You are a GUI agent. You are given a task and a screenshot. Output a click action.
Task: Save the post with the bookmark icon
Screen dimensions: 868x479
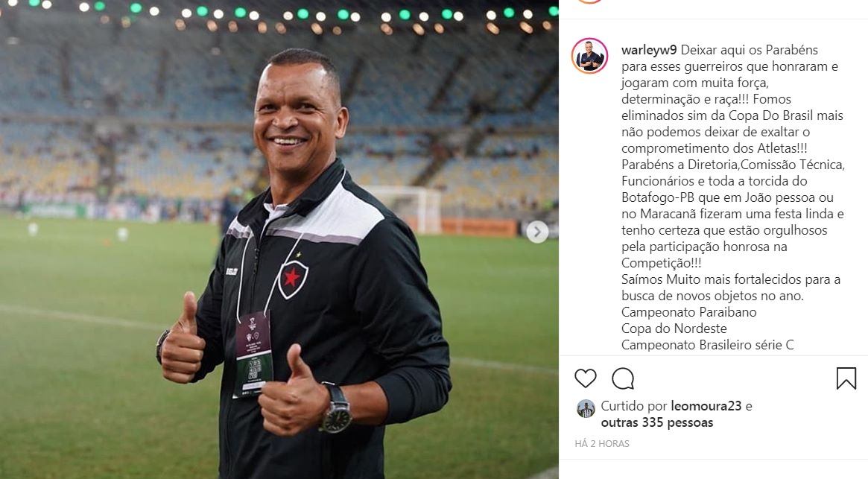(x=846, y=378)
